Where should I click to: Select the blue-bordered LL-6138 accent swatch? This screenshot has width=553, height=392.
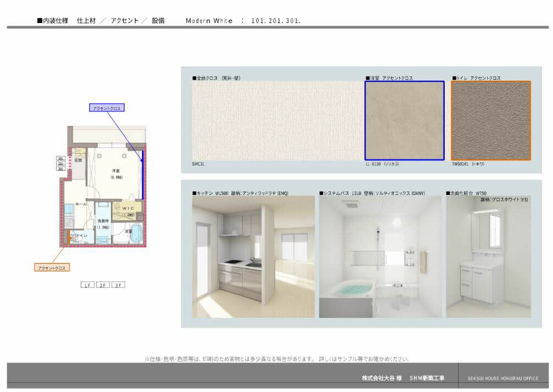tap(404, 121)
